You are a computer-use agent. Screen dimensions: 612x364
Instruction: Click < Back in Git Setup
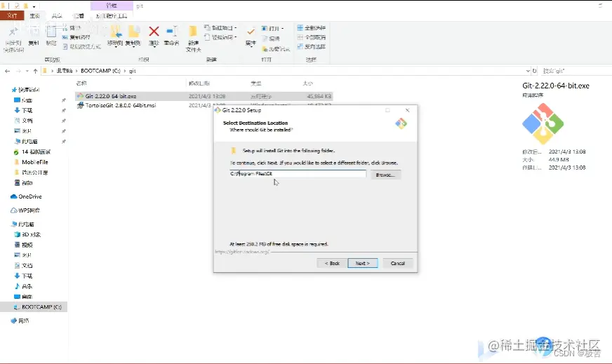coord(332,263)
